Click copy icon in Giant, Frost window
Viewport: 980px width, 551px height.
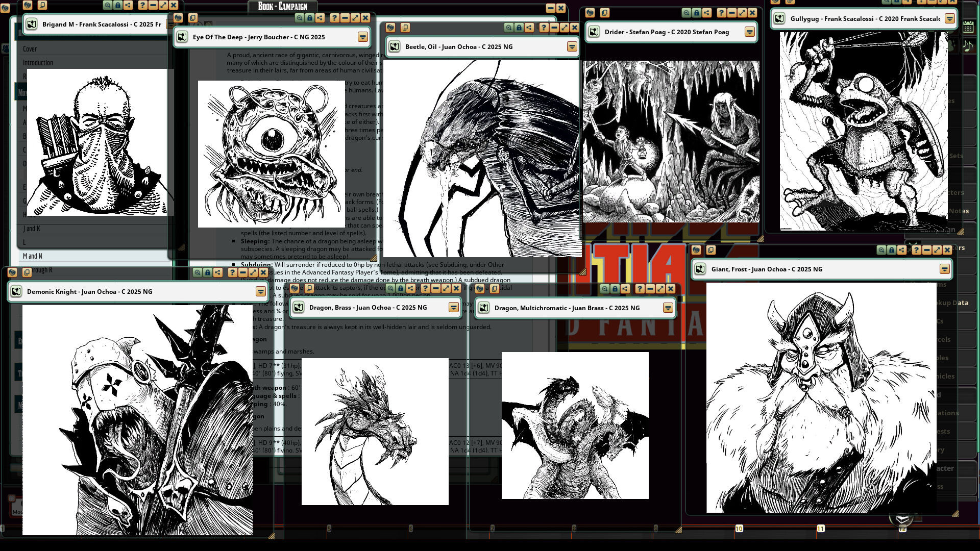pos(710,250)
